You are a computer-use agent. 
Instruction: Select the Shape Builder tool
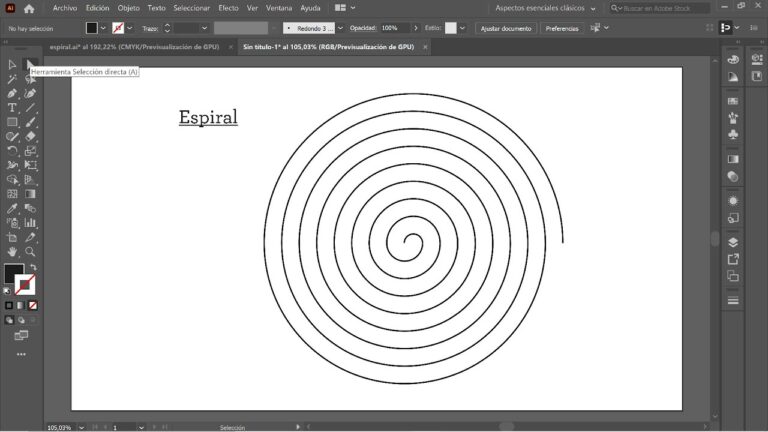coord(12,180)
